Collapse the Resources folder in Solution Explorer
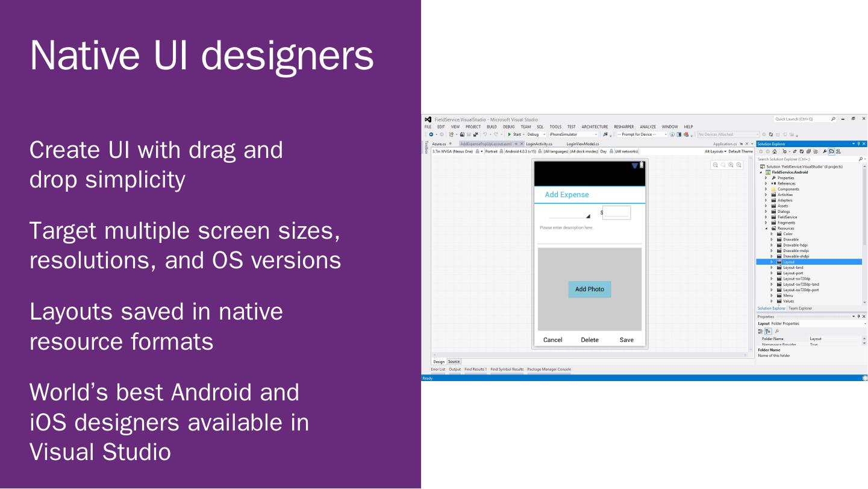 (x=766, y=229)
